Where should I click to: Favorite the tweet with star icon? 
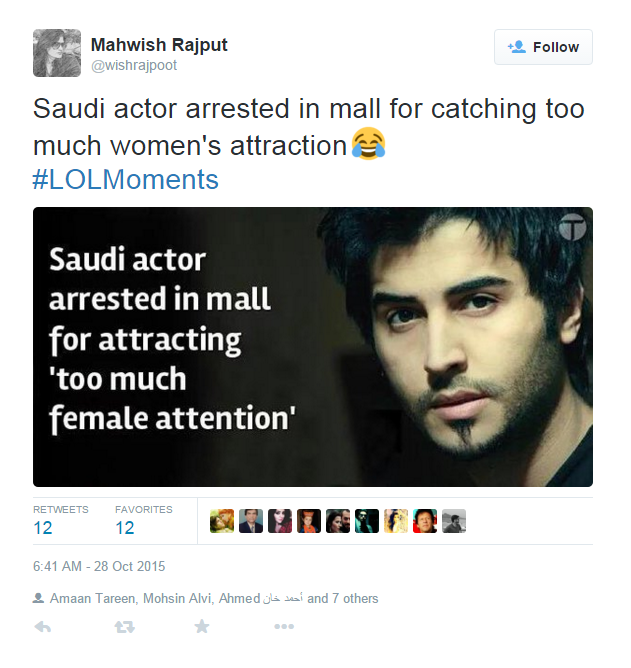pyautogui.click(x=202, y=626)
